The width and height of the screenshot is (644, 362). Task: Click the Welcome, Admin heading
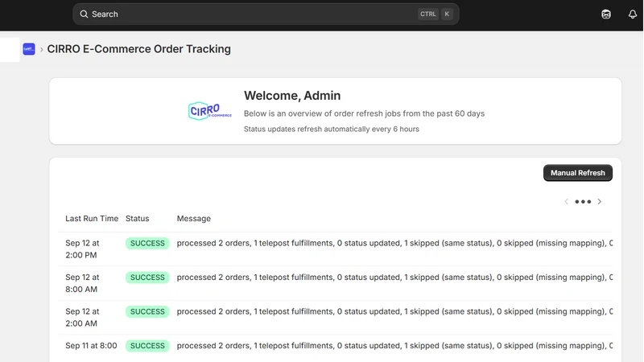coord(292,96)
